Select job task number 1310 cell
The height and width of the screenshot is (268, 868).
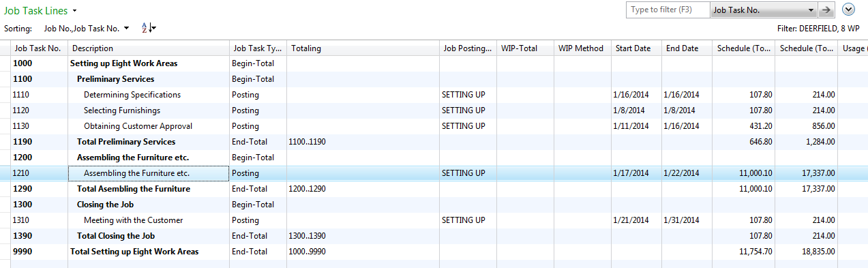40,220
